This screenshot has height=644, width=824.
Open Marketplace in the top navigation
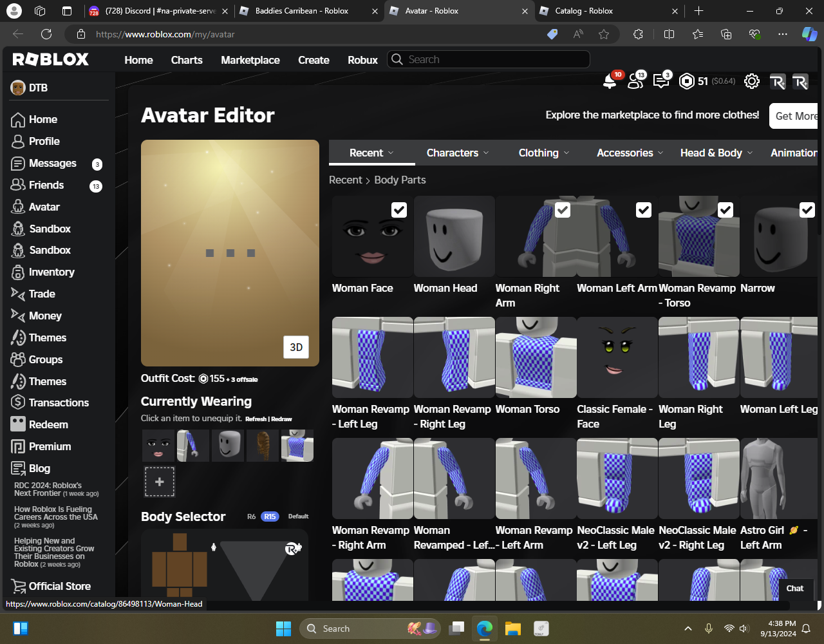(250, 60)
